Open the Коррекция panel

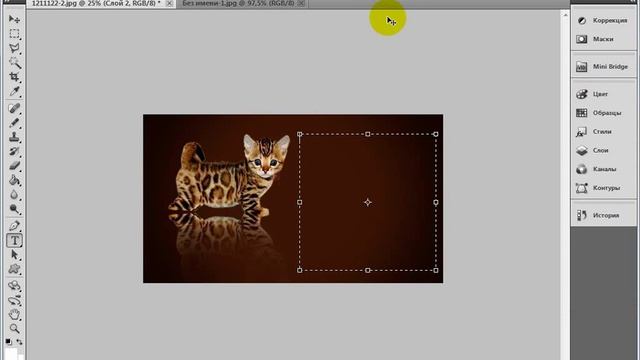click(x=603, y=20)
